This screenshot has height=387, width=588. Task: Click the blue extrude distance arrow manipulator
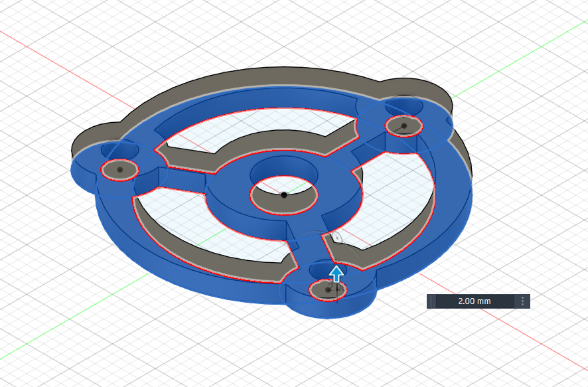tap(336, 273)
